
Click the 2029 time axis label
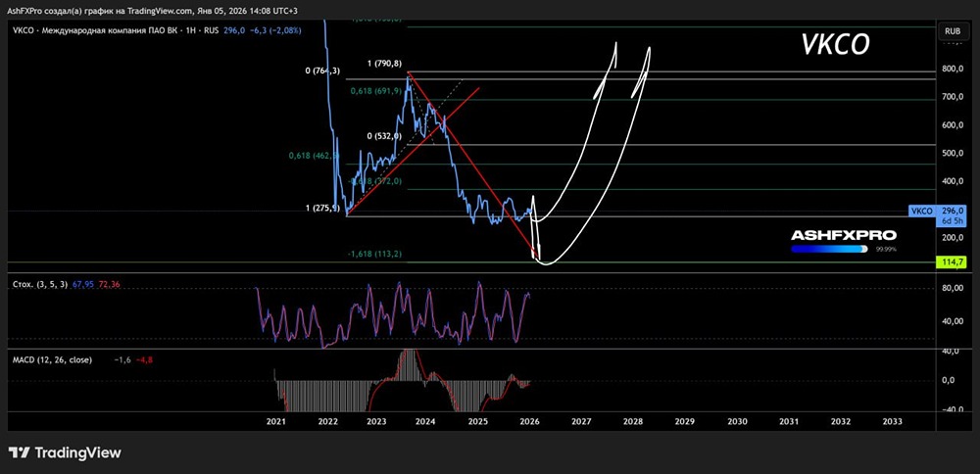click(x=685, y=421)
